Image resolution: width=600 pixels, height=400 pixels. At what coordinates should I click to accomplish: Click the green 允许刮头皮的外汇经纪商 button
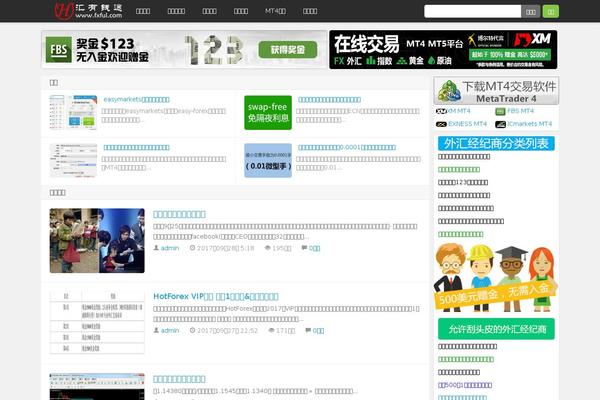tap(496, 329)
